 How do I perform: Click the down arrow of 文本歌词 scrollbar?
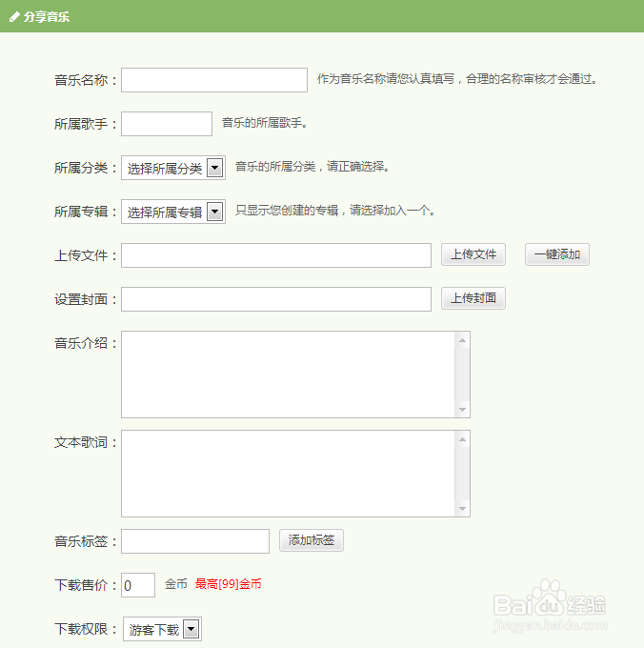[x=462, y=508]
